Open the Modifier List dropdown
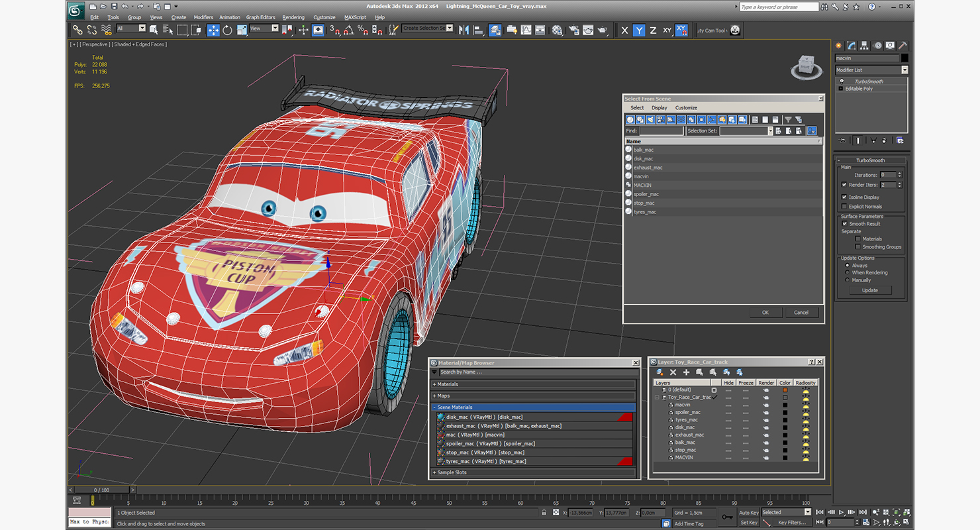The height and width of the screenshot is (530, 980). click(905, 70)
